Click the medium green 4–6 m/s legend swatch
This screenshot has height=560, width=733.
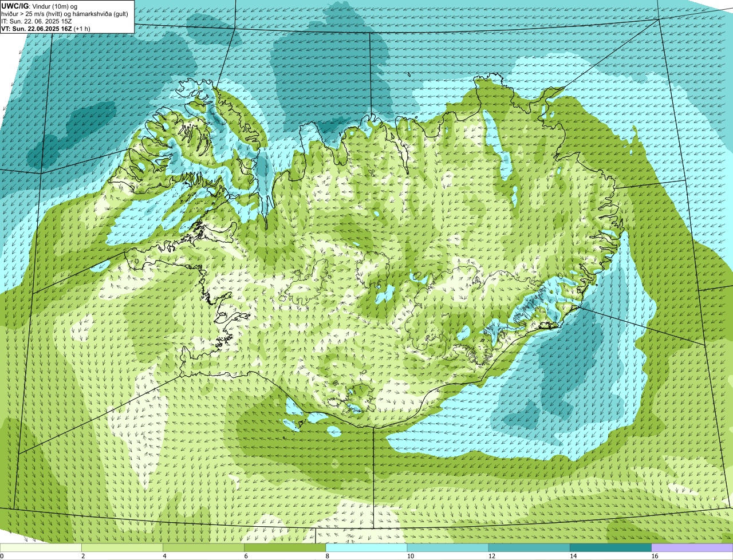[x=204, y=548]
